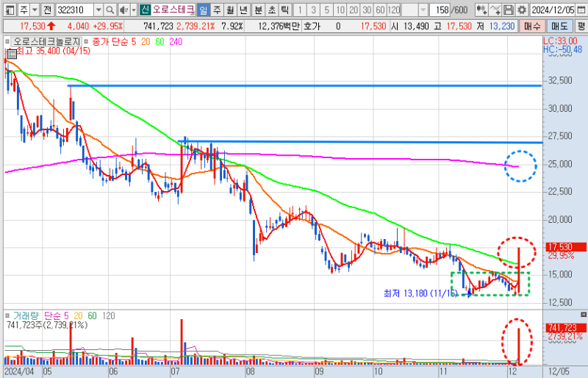The width and height of the screenshot is (588, 378).
Task: Click the red 741,723 volume tag on axis
Action: point(566,328)
